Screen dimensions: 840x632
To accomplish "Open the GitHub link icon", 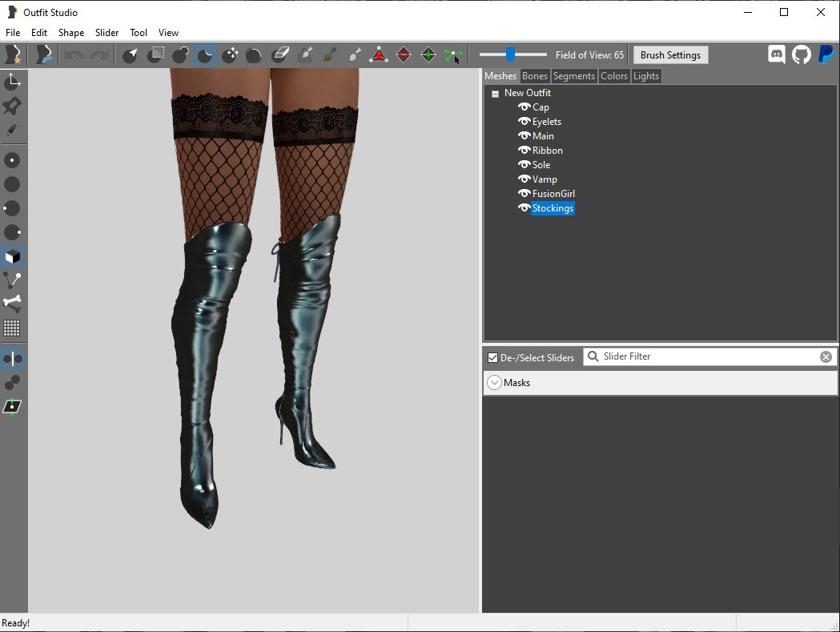I will (801, 54).
